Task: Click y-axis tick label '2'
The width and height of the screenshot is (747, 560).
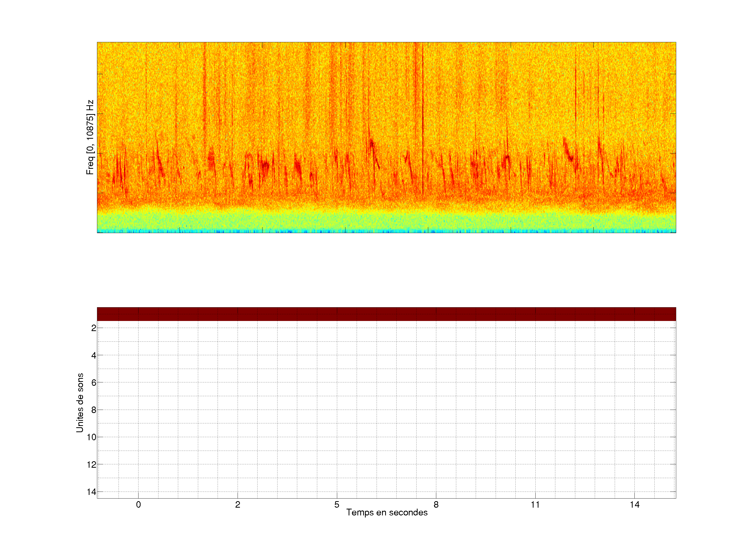Action: click(x=94, y=328)
